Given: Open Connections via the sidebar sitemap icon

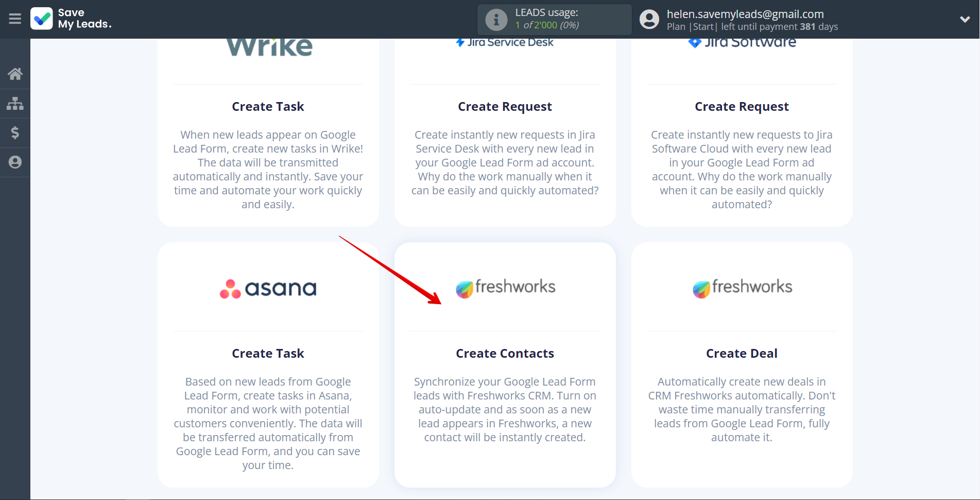Looking at the screenshot, I should [x=15, y=104].
